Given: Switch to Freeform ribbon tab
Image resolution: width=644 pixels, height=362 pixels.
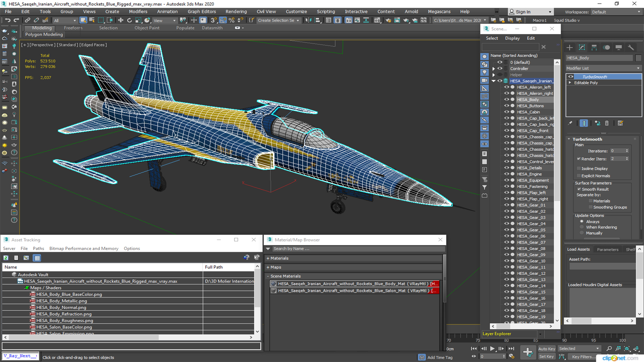Looking at the screenshot, I should (x=73, y=28).
